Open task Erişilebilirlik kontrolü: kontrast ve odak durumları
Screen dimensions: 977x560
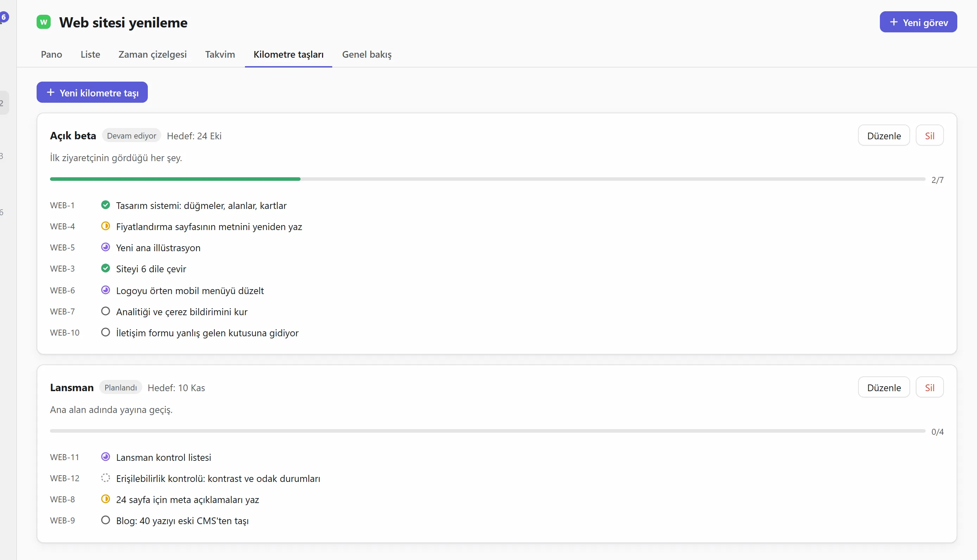coord(218,479)
